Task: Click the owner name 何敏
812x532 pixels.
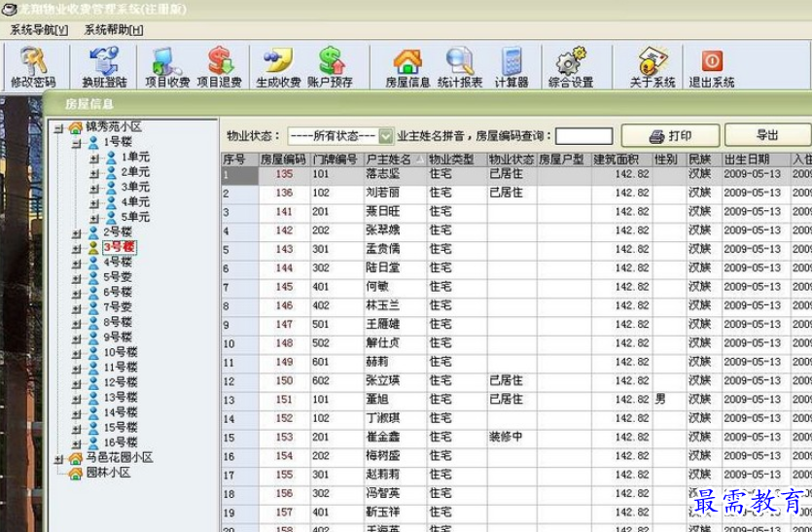Action: click(x=377, y=287)
